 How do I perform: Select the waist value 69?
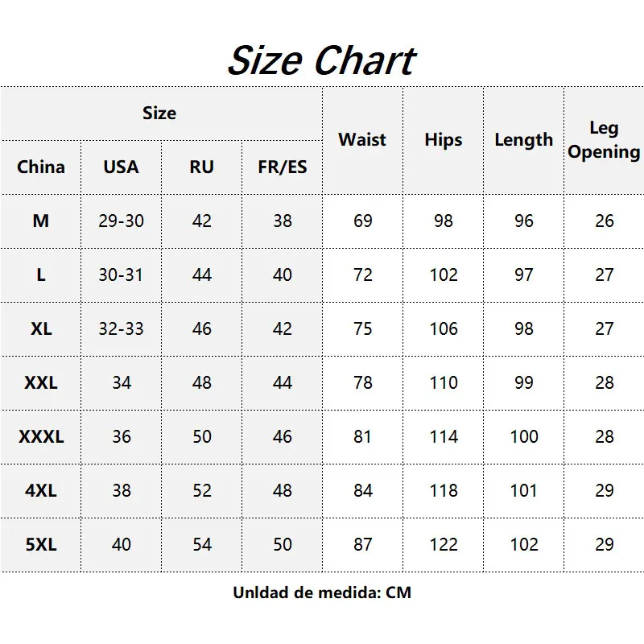tap(362, 221)
